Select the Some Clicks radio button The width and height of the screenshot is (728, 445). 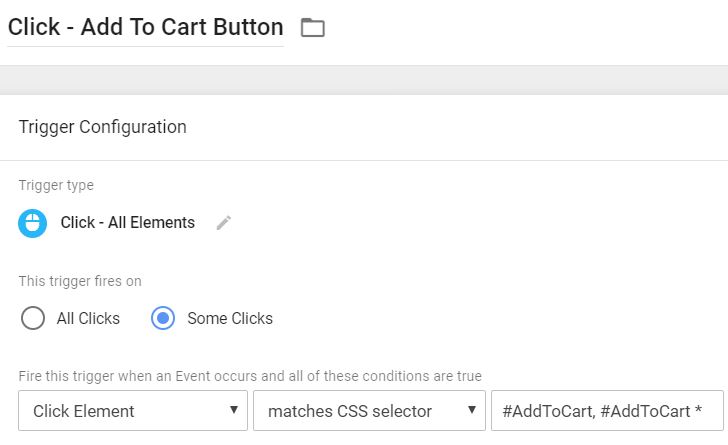point(163,319)
